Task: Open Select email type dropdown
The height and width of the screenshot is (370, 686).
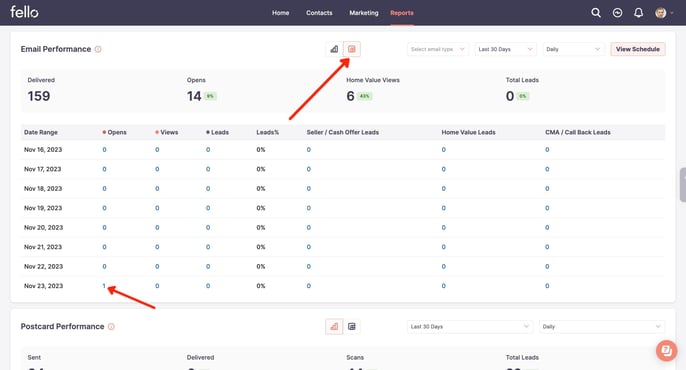Action: click(x=438, y=49)
